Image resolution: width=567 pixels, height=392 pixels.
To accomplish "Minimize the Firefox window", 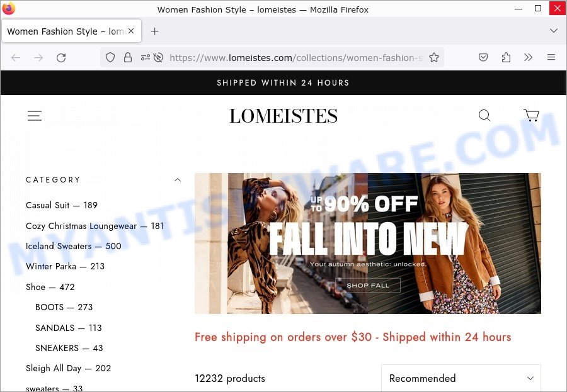I will click(x=518, y=8).
